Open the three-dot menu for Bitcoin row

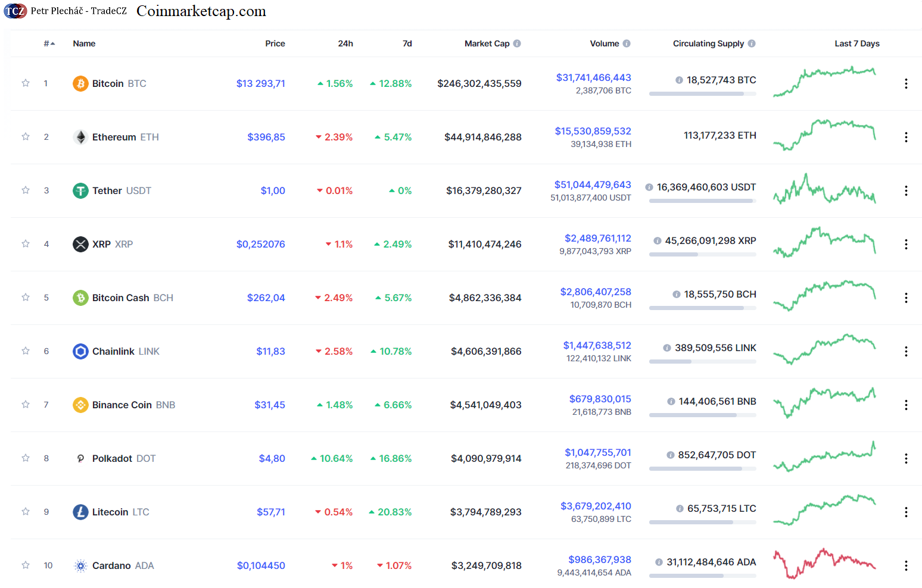[x=906, y=84]
